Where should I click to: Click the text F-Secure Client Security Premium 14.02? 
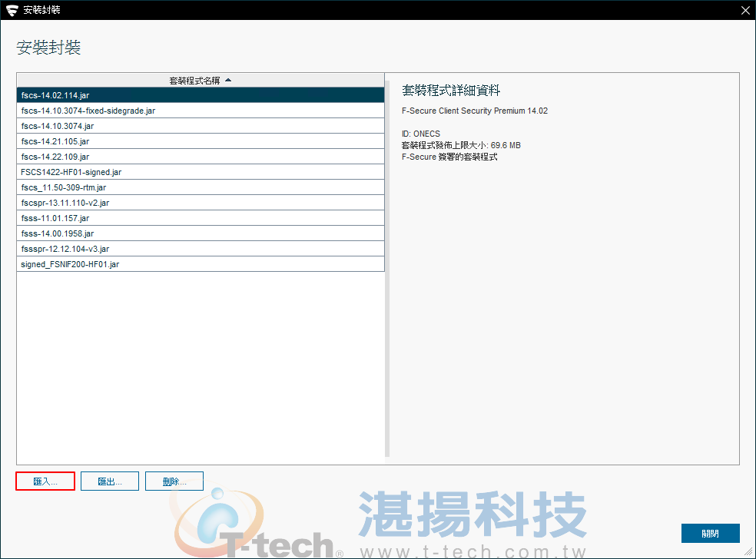point(475,111)
